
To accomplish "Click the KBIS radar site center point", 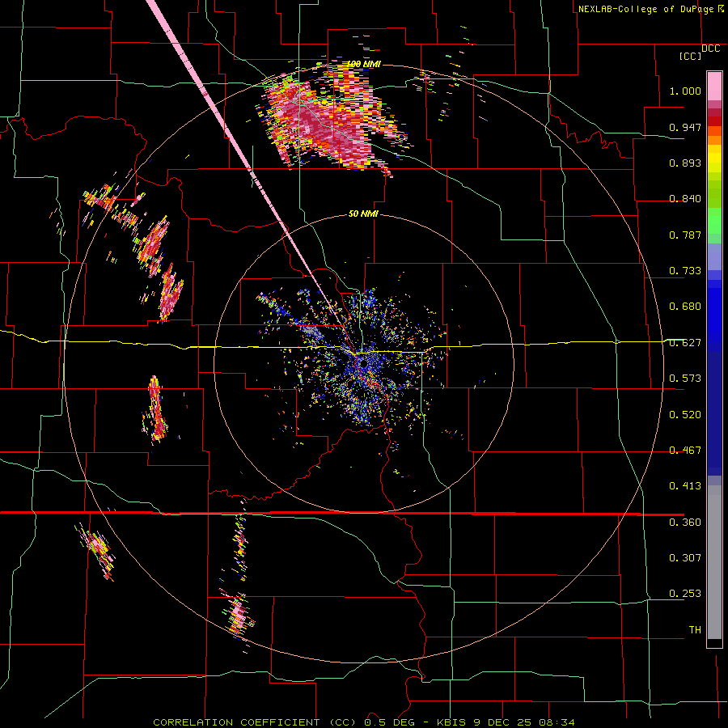I will [363, 363].
